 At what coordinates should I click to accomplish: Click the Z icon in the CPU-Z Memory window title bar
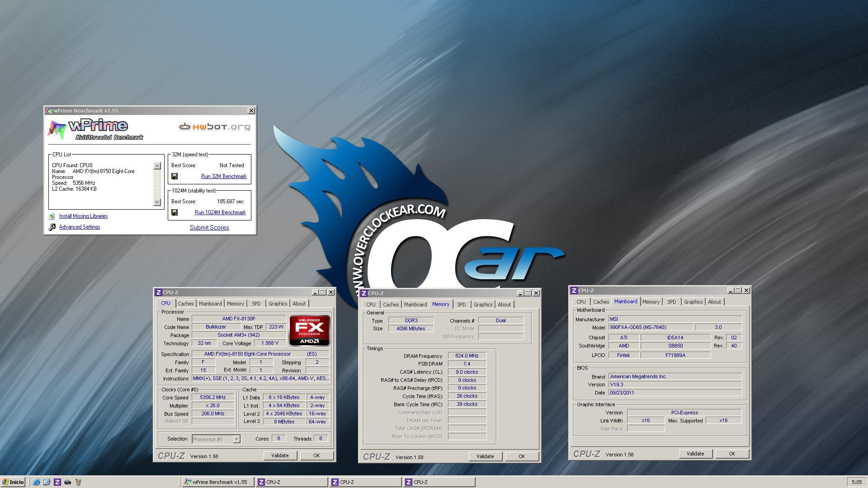[364, 293]
